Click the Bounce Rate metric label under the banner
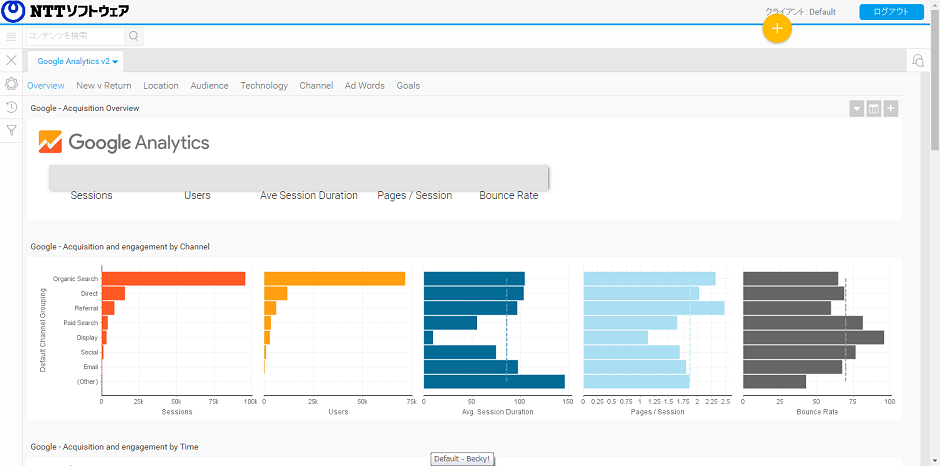 [508, 196]
